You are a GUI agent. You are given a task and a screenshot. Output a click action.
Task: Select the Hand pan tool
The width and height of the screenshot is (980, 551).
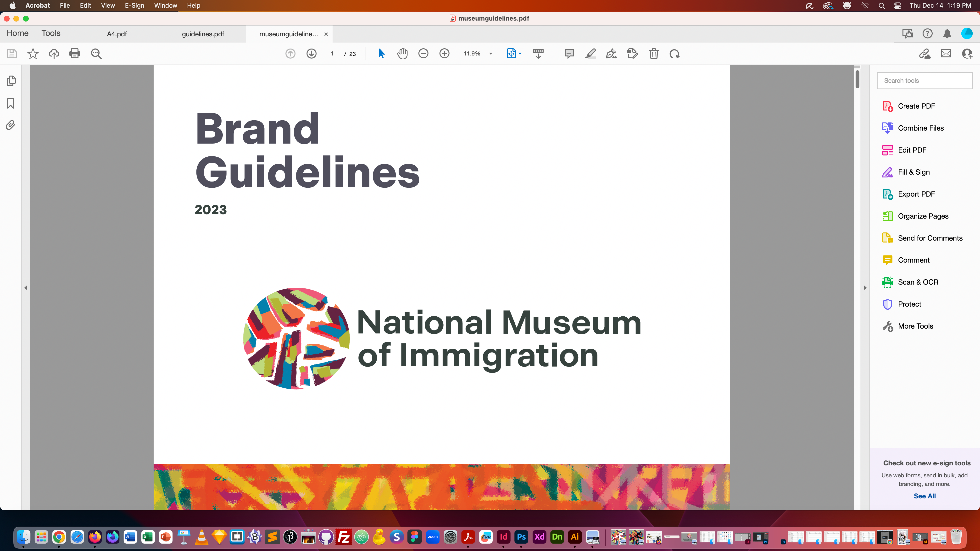pyautogui.click(x=402, y=54)
